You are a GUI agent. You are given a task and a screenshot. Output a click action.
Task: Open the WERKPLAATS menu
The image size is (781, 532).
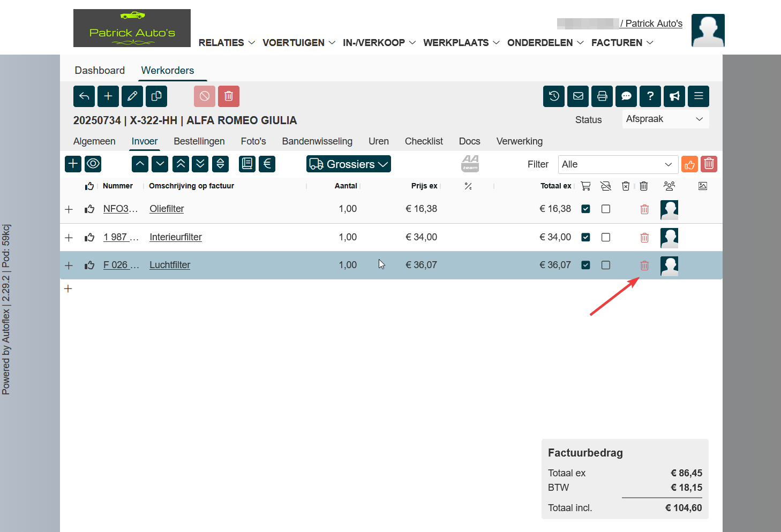click(x=461, y=43)
